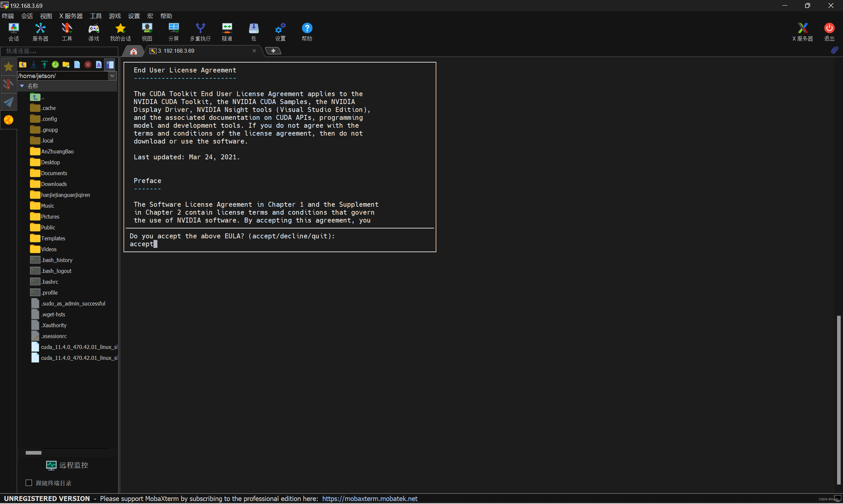
Task: Click the download selected files icon
Action: click(33, 65)
